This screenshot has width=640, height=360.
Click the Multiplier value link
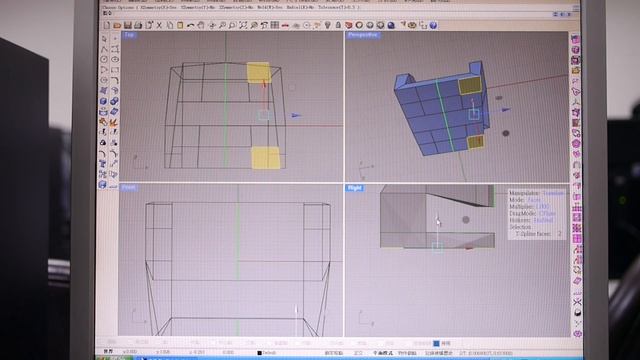click(x=542, y=207)
